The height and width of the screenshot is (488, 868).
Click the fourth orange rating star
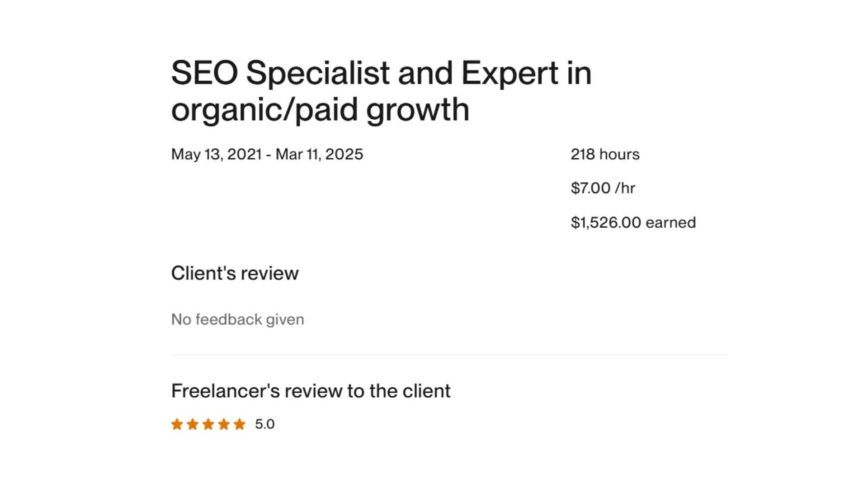224,424
